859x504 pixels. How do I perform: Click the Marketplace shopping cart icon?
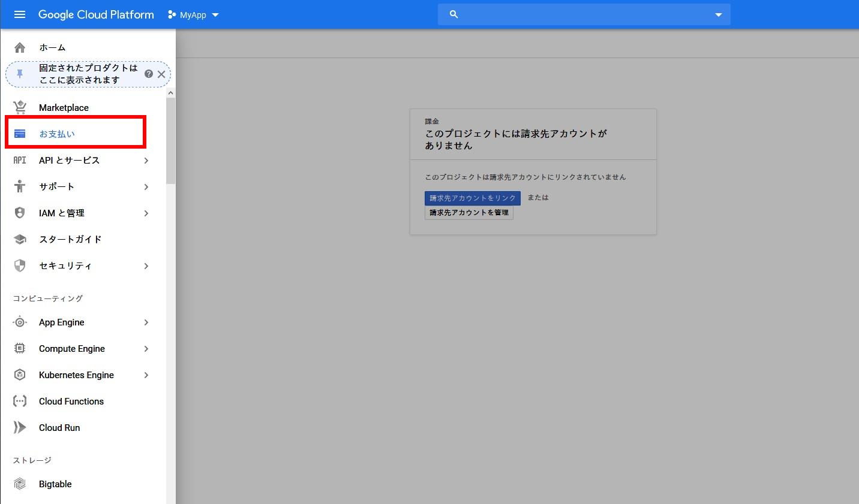tap(20, 107)
